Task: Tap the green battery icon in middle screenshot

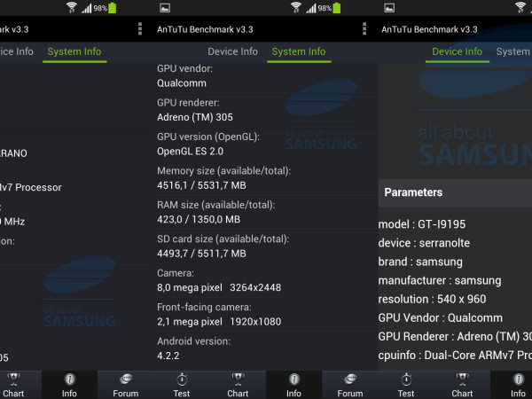Action: pos(337,8)
